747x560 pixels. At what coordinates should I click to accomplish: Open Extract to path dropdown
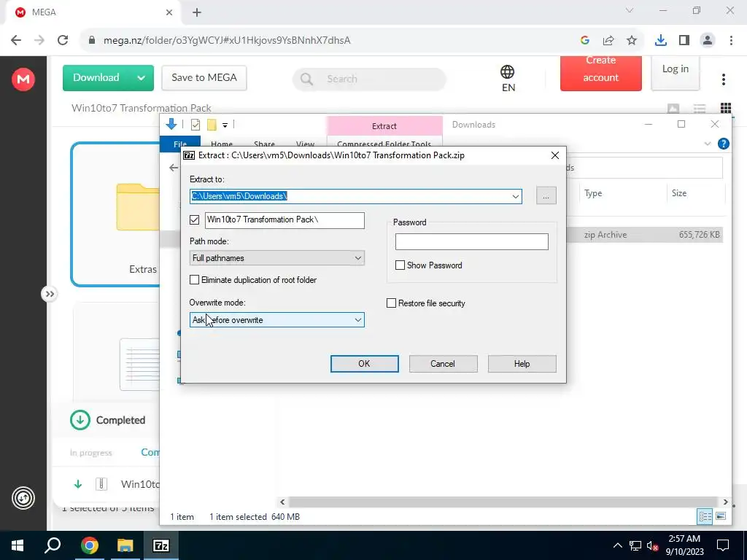(x=516, y=196)
